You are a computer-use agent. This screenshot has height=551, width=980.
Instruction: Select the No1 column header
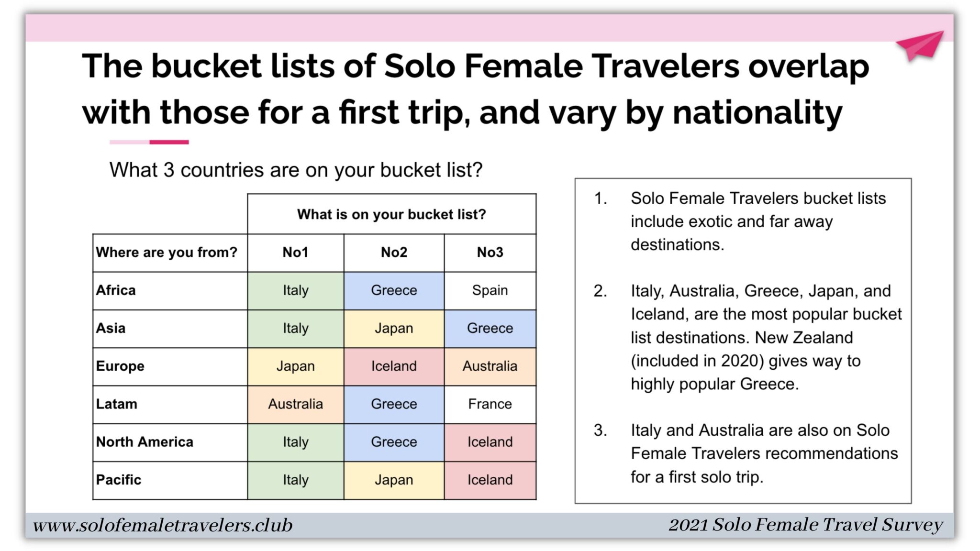(296, 253)
